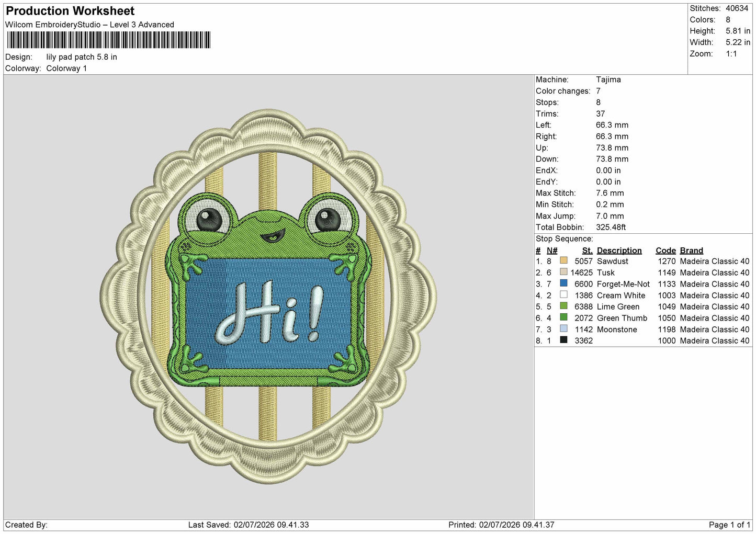
Task: Click the Max Jump value 7.0 mm
Action: (610, 216)
